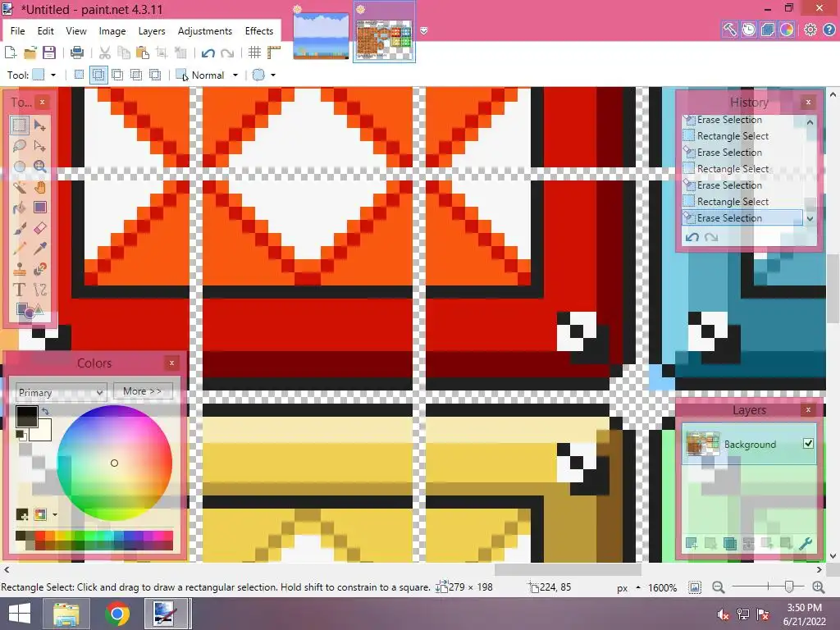The image size is (840, 630).
Task: Select the Magic Wand tool
Action: [x=20, y=187]
